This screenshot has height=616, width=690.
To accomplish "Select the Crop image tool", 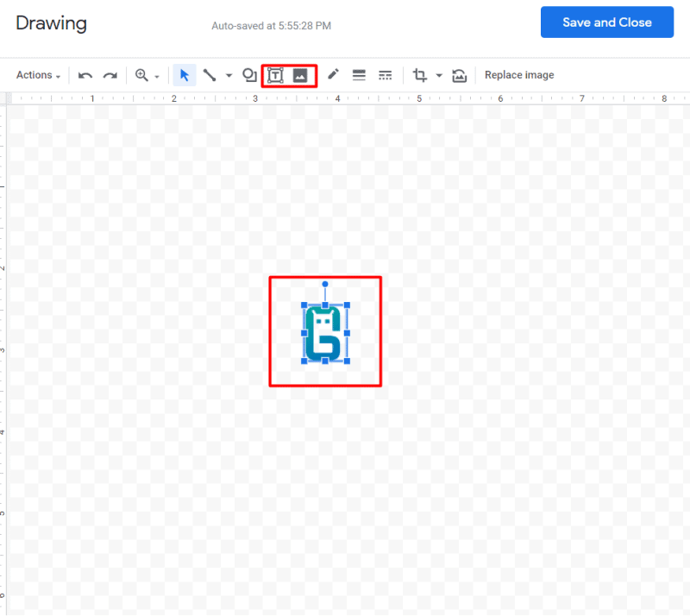I will coord(420,76).
